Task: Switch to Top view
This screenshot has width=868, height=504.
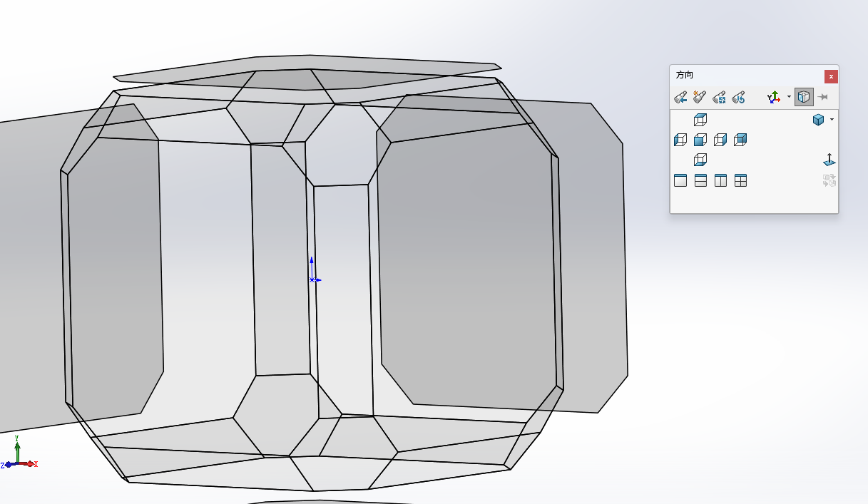Action: click(700, 120)
